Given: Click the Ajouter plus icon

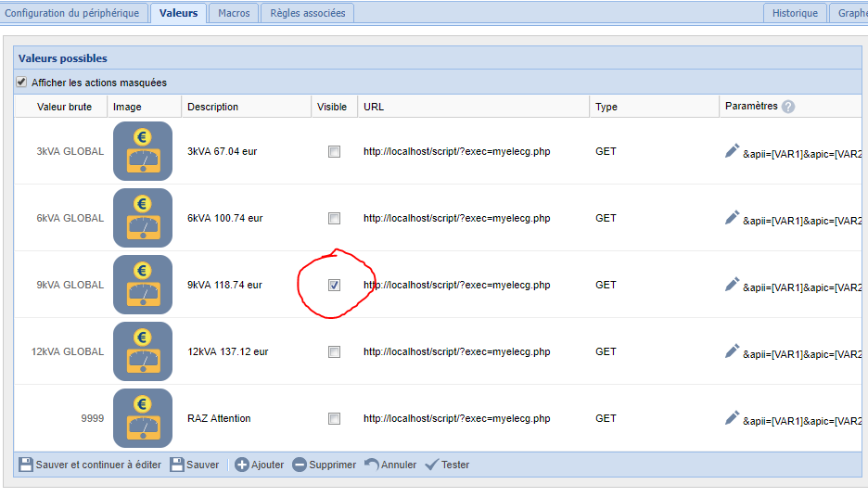Looking at the screenshot, I should [x=242, y=465].
